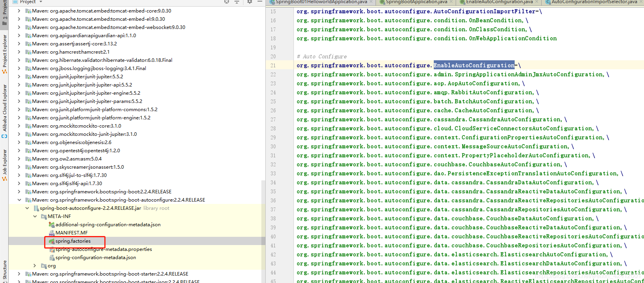Open Project panel settings gear
The height and width of the screenshot is (283, 644).
click(x=250, y=2)
